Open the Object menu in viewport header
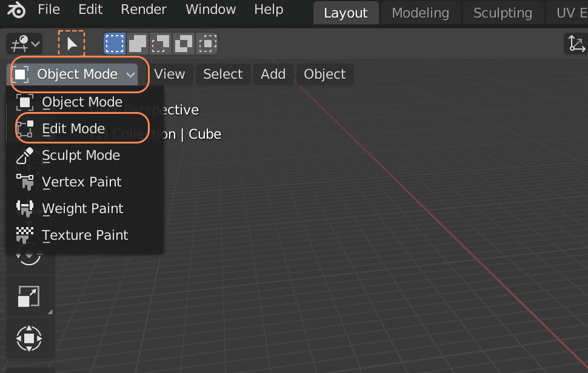The height and width of the screenshot is (373, 588). pos(325,74)
